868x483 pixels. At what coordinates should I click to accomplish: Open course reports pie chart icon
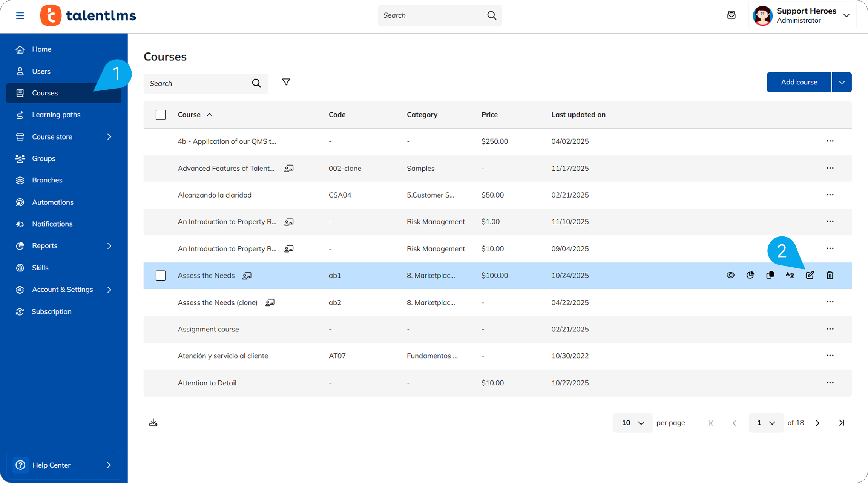coord(750,275)
